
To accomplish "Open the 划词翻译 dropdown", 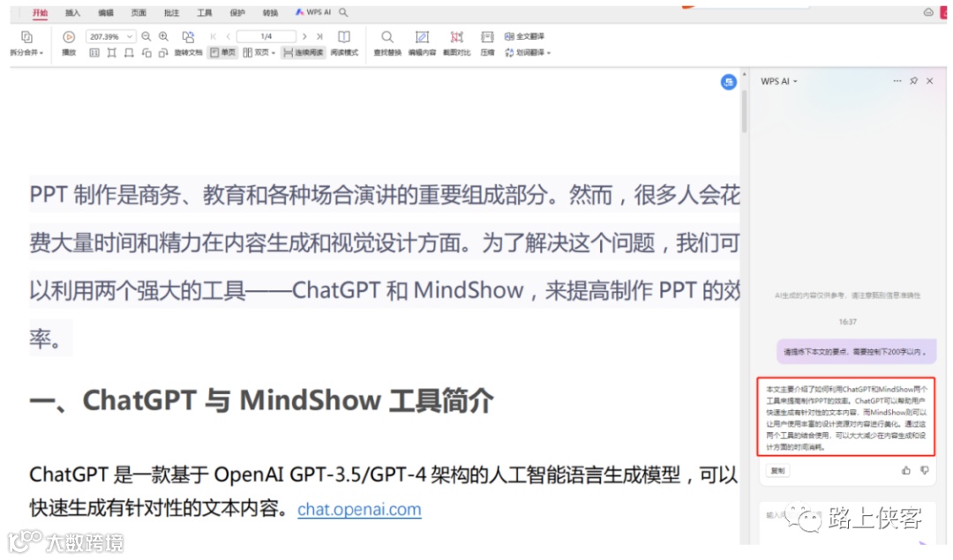I will click(528, 53).
